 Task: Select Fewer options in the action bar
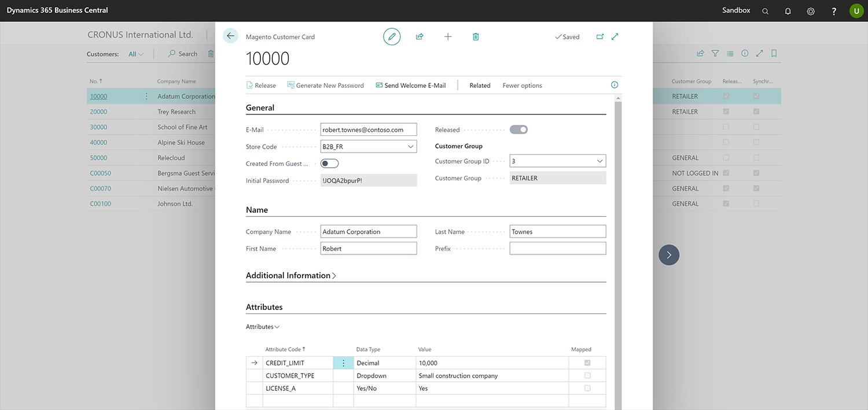tap(523, 86)
